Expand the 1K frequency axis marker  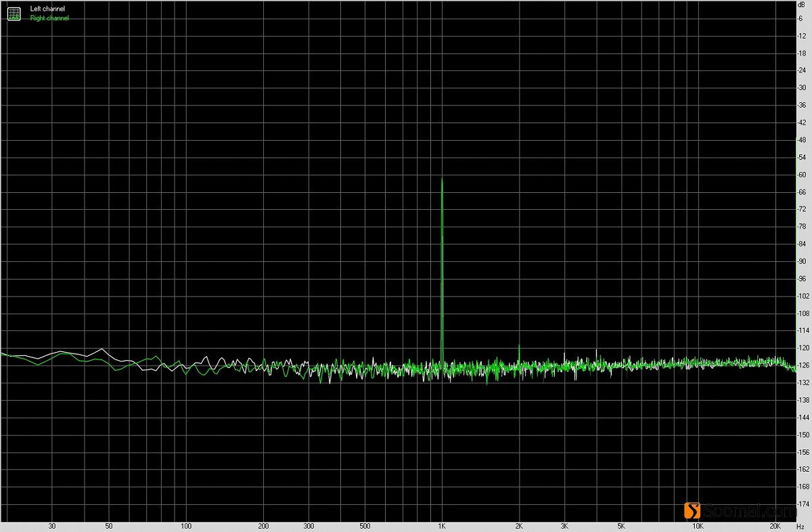(443, 525)
